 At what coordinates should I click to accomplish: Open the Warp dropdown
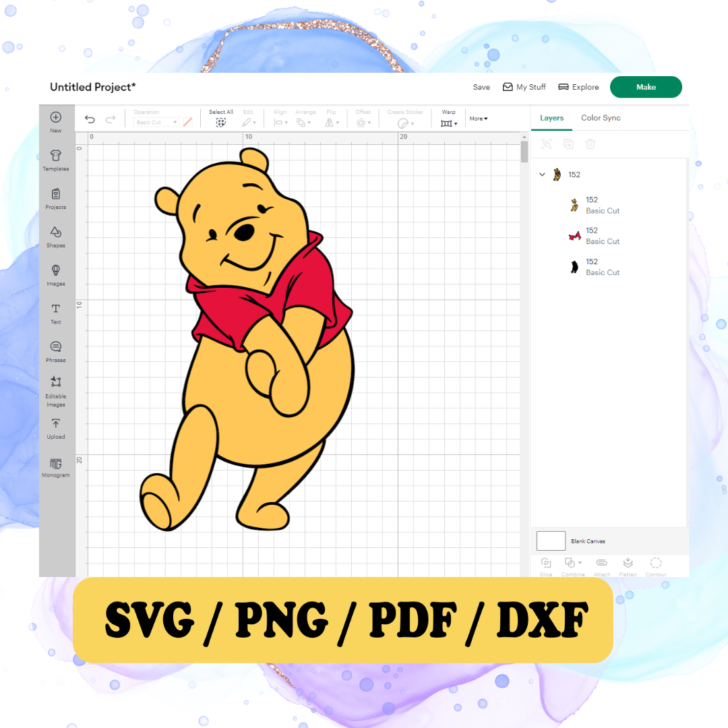click(x=449, y=119)
